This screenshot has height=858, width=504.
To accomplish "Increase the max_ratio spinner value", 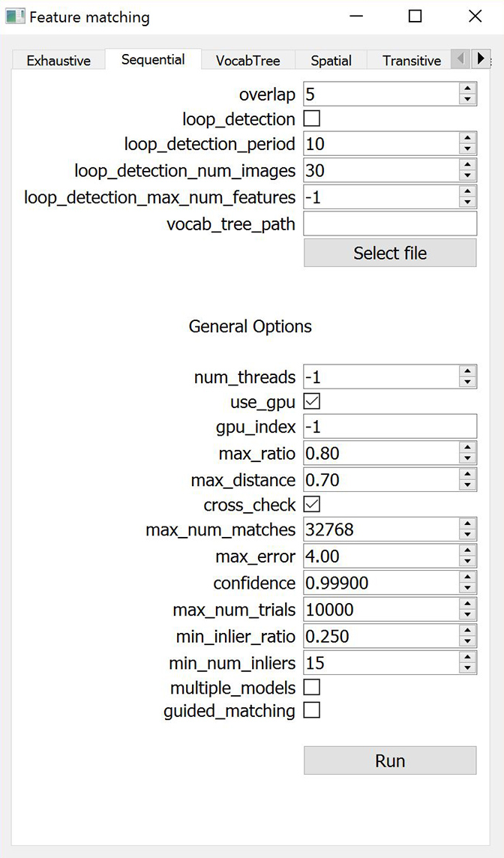I will point(468,447).
